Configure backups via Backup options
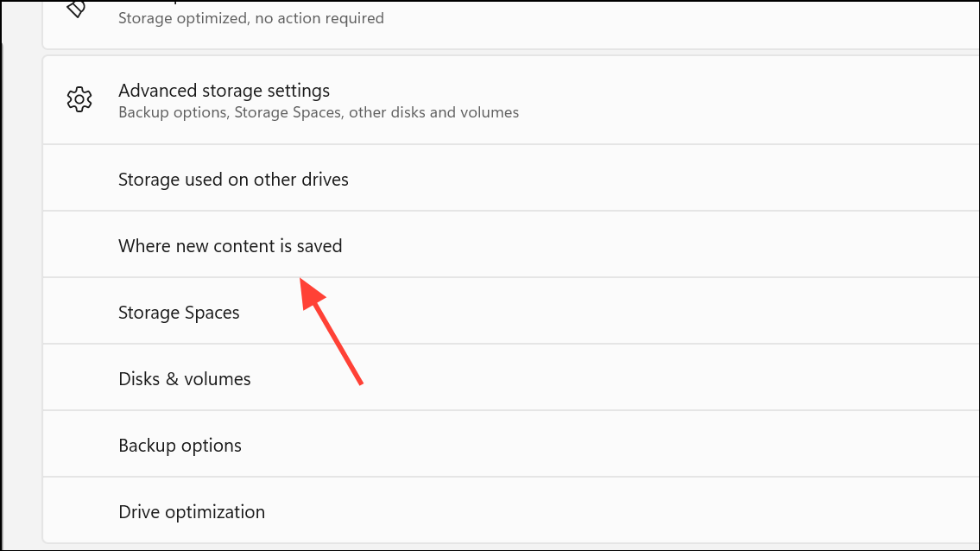 click(180, 445)
